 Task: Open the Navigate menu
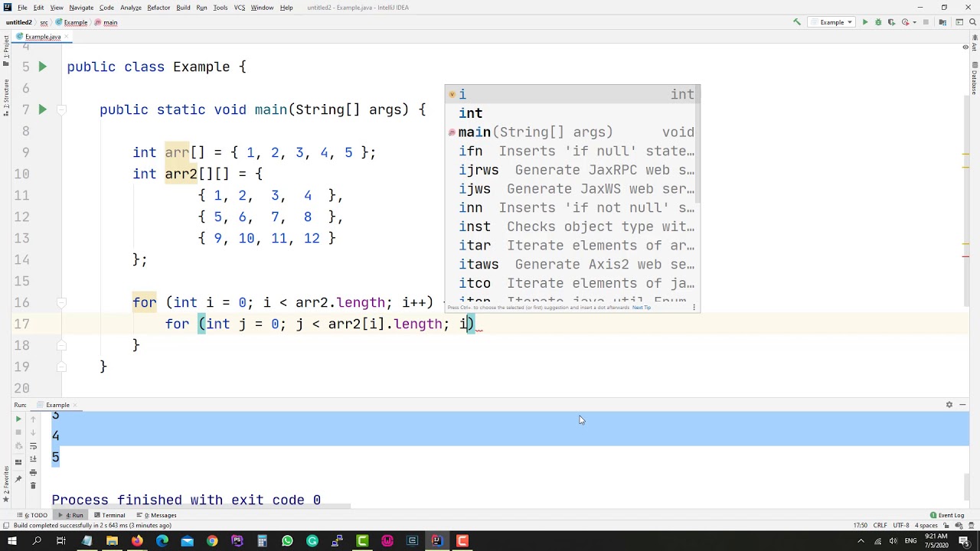(81, 8)
